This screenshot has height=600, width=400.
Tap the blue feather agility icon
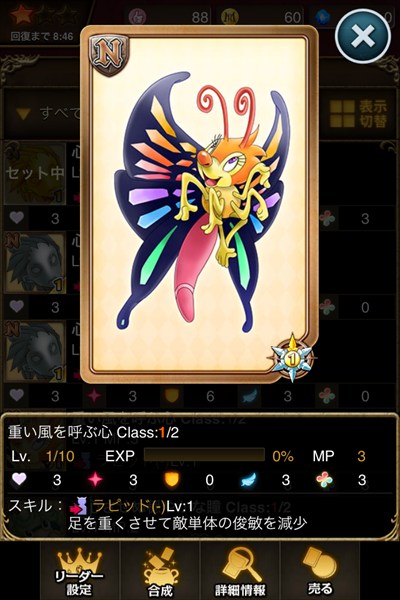tap(249, 480)
